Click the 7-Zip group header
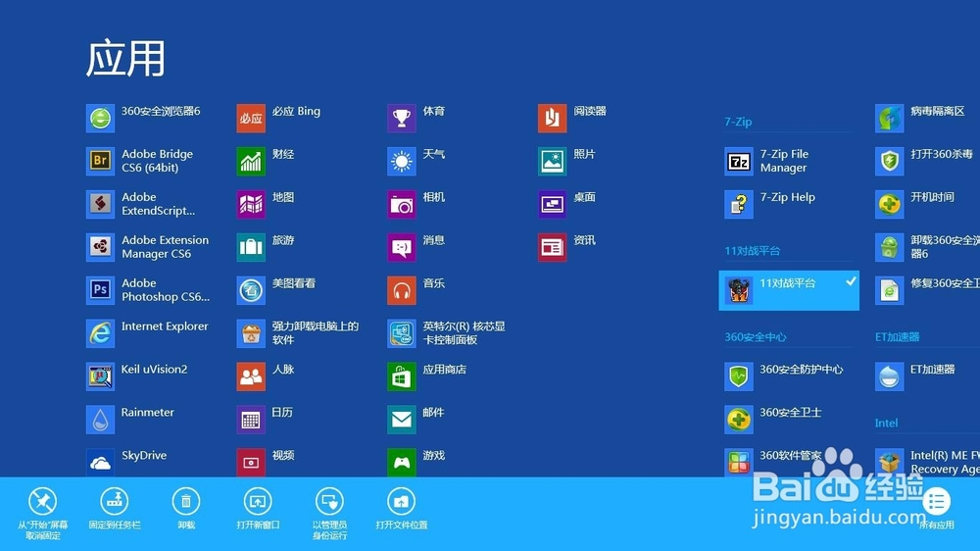Screen dimensions: 980x551 738,122
